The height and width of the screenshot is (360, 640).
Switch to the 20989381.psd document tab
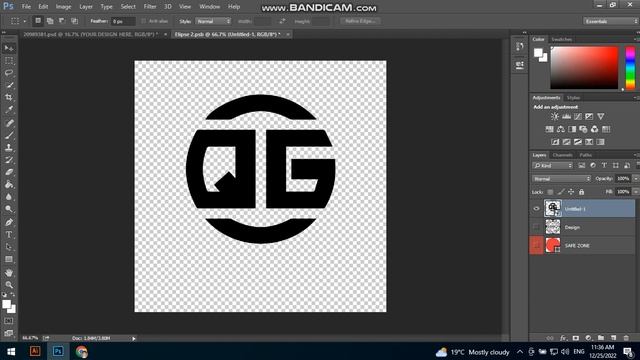click(90, 35)
